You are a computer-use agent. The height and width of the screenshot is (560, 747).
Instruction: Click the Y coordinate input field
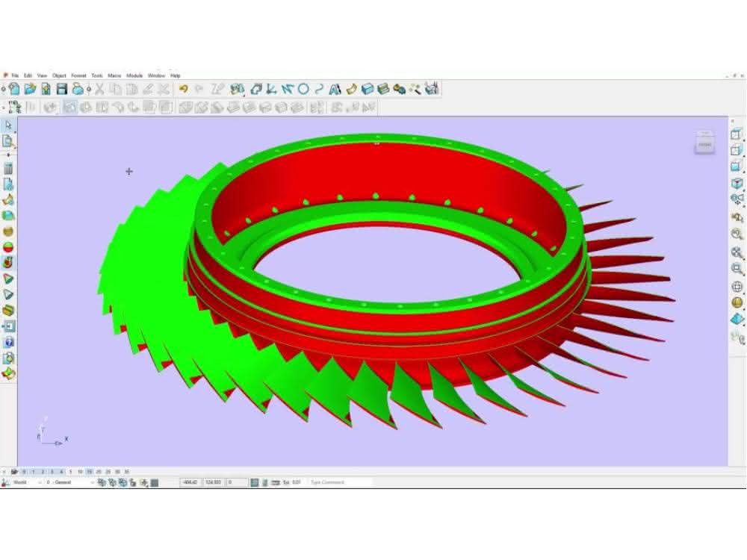pyautogui.click(x=214, y=483)
